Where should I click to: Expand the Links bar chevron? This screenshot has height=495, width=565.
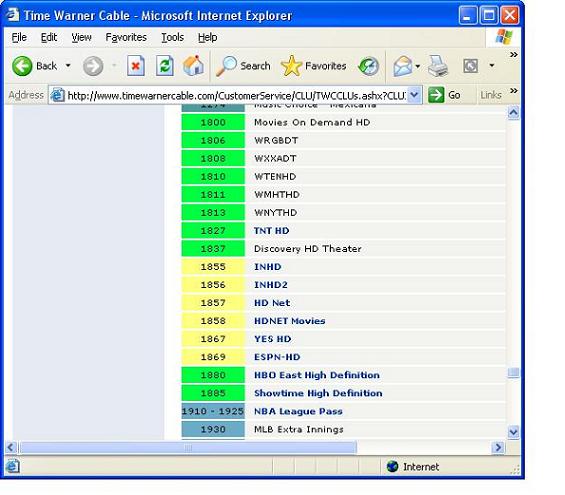513,90
